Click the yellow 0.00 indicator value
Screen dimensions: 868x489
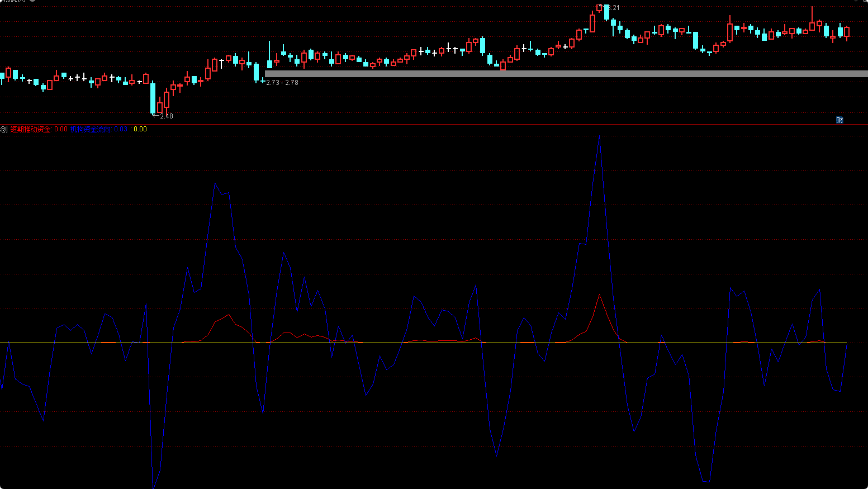point(140,129)
